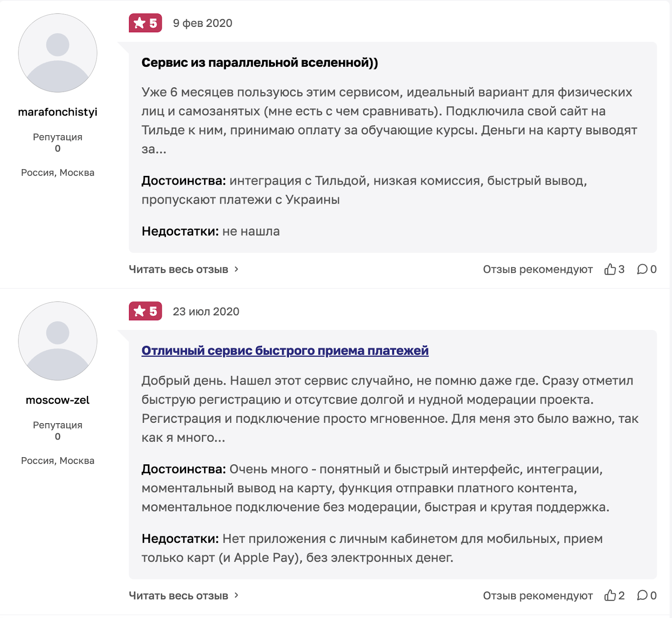Expand first review via 'Читать весь отзыв' chevron
The image size is (672, 618).
pos(236,269)
